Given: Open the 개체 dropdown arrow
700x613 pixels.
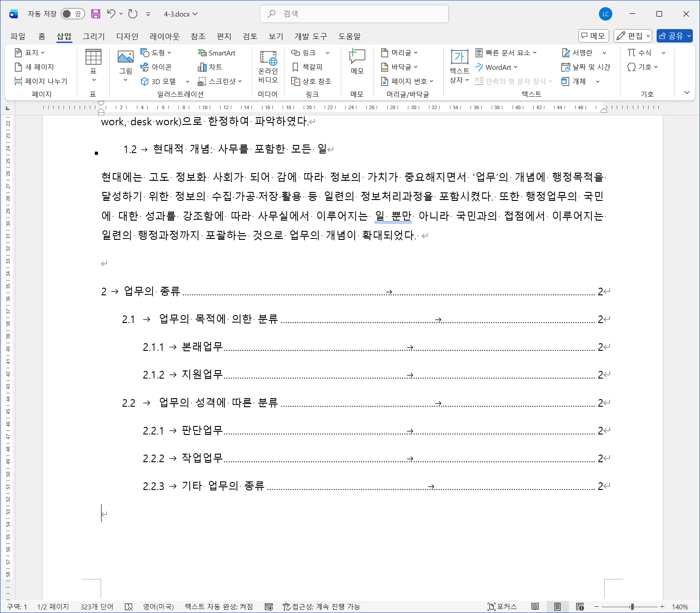Looking at the screenshot, I should (x=598, y=81).
